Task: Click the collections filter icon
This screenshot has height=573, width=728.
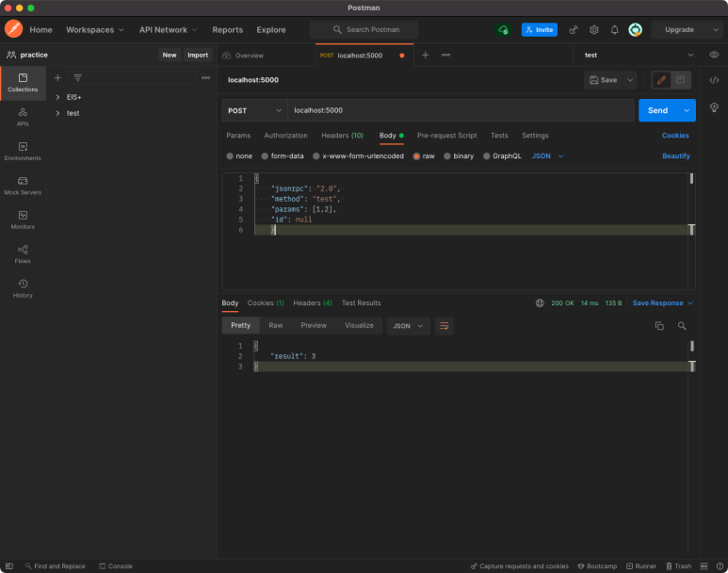Action: 77,77
